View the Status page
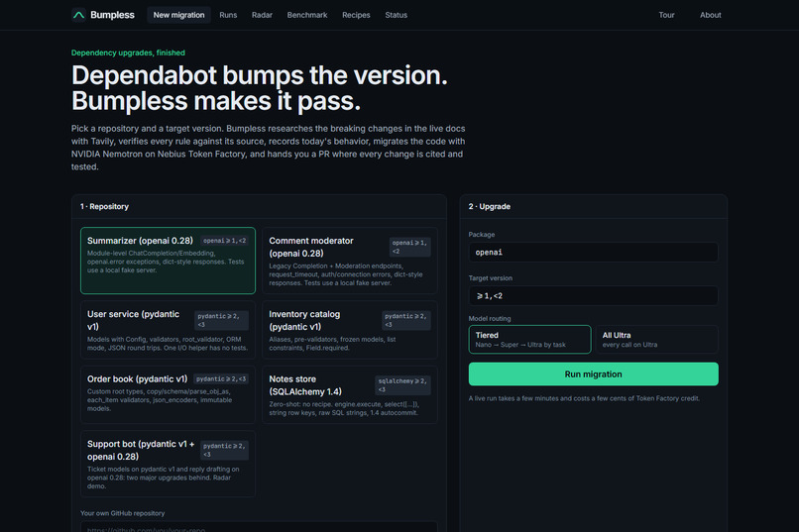The width and height of the screenshot is (799, 532). [396, 15]
